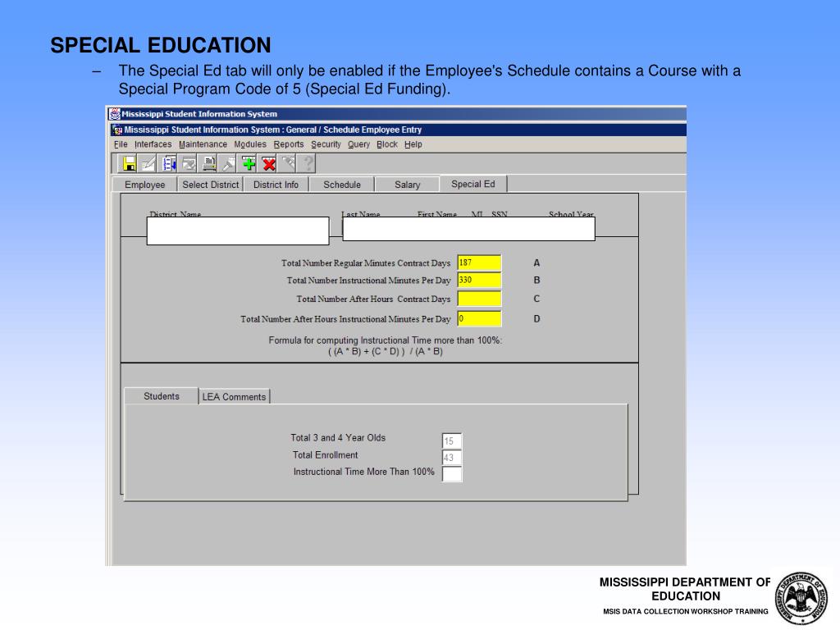This screenshot has width=840, height=630.
Task: Switch to the Schedule tab
Action: (x=342, y=185)
